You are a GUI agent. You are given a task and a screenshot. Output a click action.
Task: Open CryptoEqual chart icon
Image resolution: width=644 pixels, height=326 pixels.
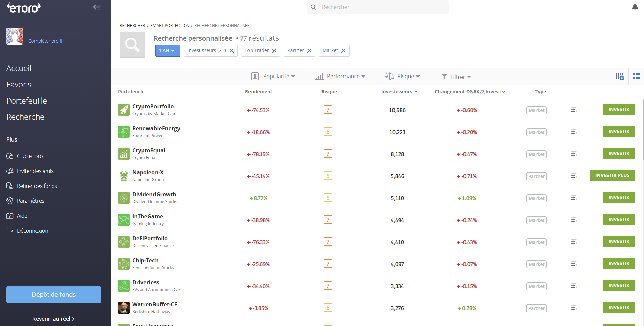click(124, 154)
